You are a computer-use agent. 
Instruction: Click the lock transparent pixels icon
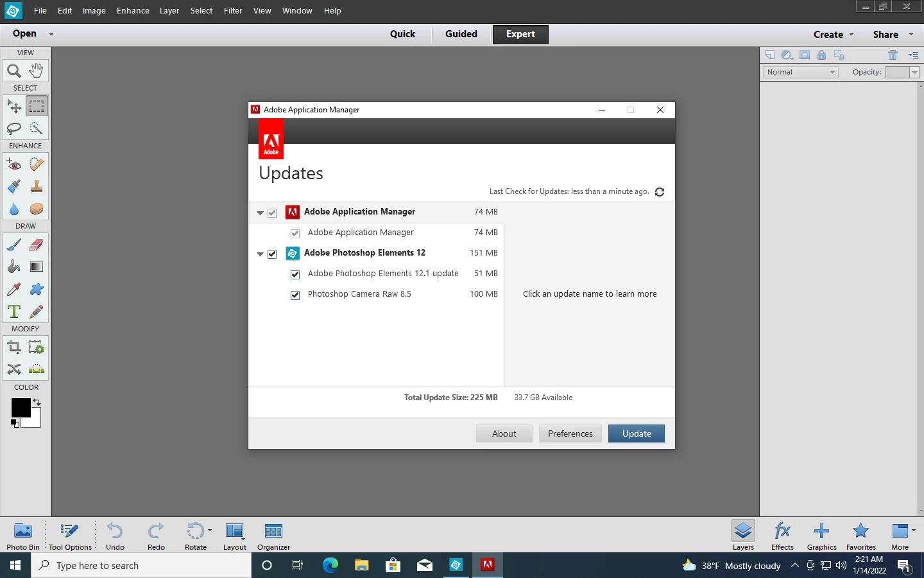839,55
